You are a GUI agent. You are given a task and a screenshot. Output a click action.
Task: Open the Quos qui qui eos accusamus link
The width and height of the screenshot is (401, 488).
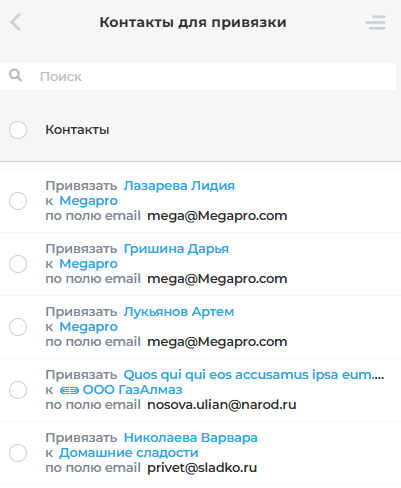pyautogui.click(x=254, y=375)
